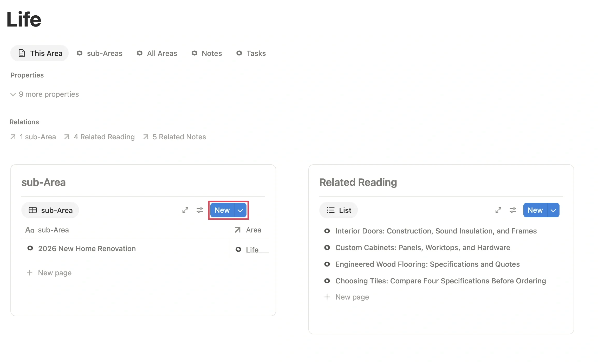This screenshot has width=598, height=364.
Task: Open the Notes tab
Action: click(x=207, y=53)
